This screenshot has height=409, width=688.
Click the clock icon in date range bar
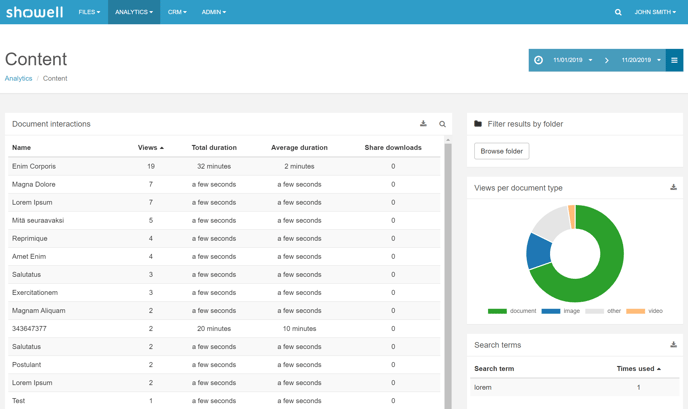pyautogui.click(x=538, y=60)
